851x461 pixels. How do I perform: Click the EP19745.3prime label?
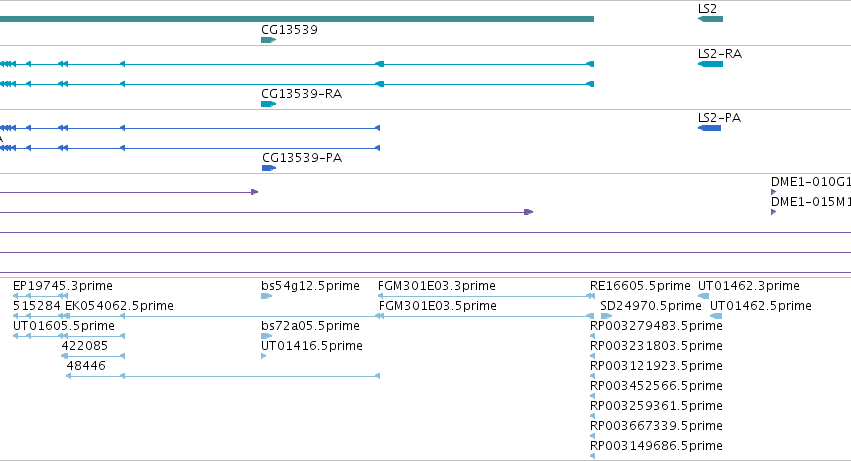(x=63, y=286)
